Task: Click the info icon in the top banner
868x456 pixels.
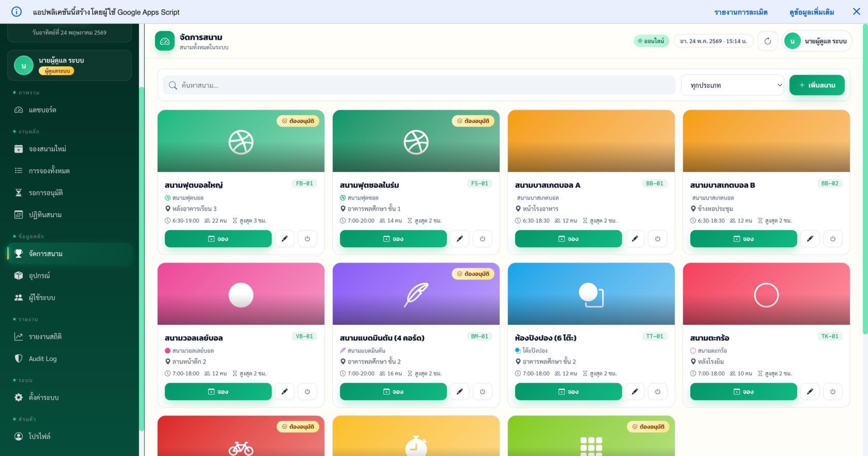Action: (17, 12)
